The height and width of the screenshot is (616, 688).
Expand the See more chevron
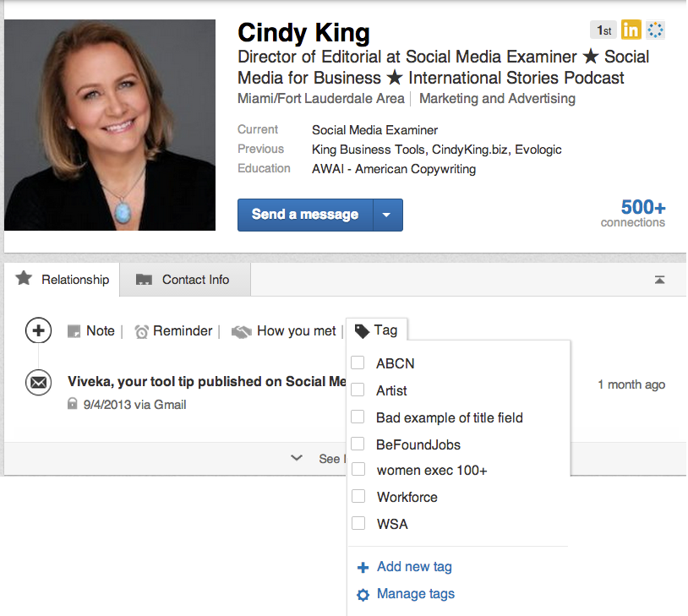pyautogui.click(x=297, y=458)
